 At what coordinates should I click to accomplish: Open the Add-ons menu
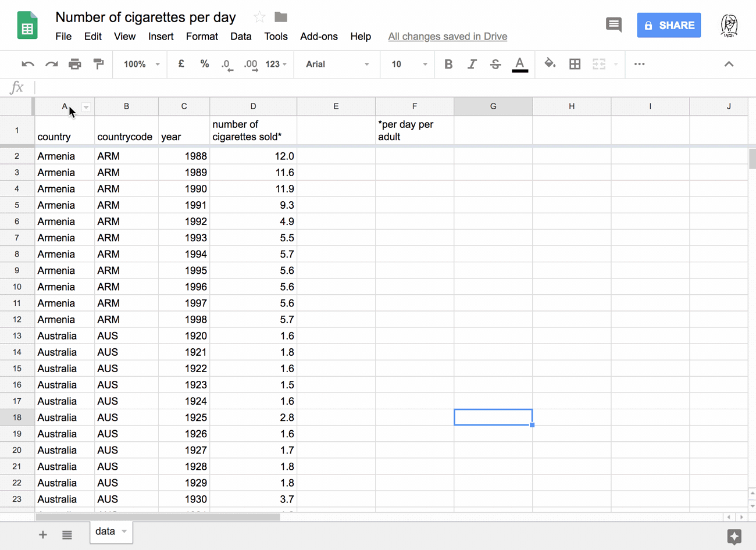[x=319, y=36]
